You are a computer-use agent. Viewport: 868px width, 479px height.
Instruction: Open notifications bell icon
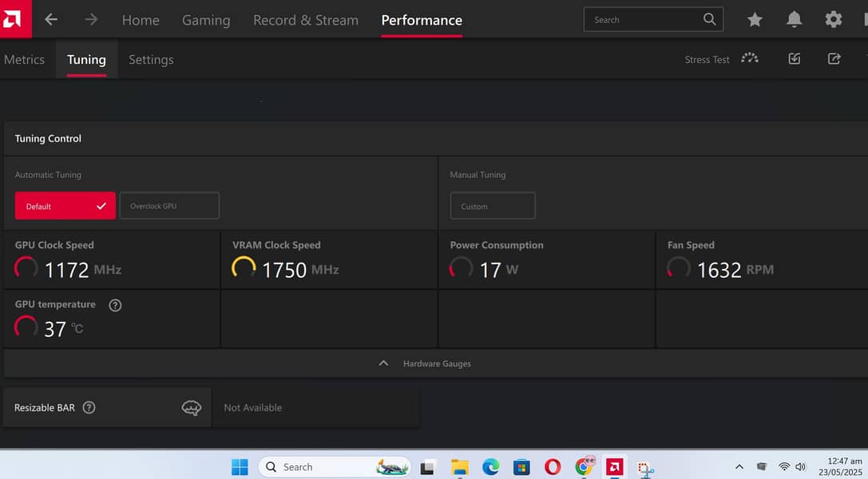pos(794,19)
